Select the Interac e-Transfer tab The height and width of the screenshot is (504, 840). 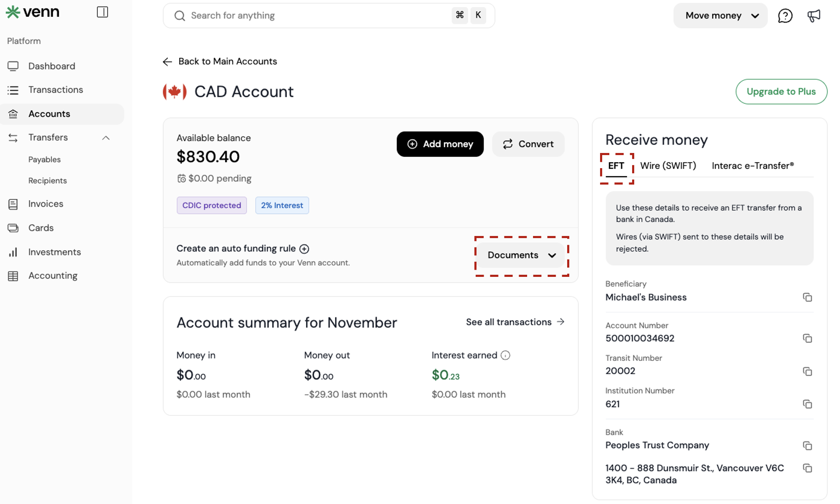pos(752,166)
